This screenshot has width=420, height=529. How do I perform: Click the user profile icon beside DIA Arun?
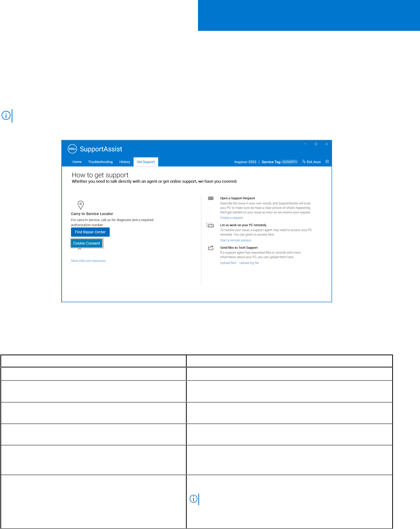(x=304, y=162)
